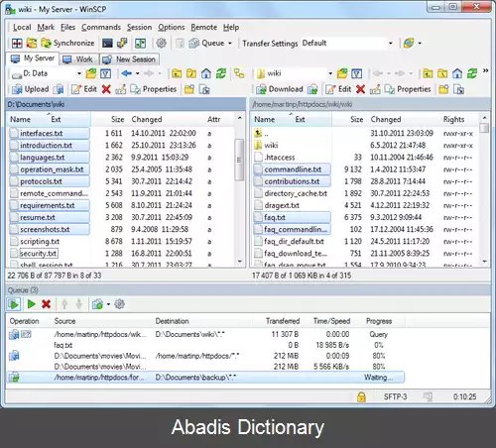Toggle the first queue processing icon
496x448 pixels.
14,304
